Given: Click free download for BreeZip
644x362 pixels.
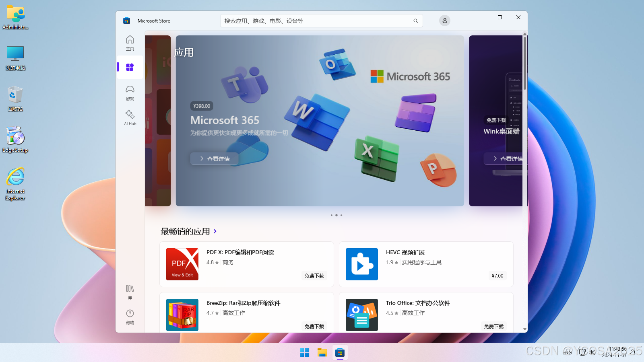Looking at the screenshot, I should 314,327.
